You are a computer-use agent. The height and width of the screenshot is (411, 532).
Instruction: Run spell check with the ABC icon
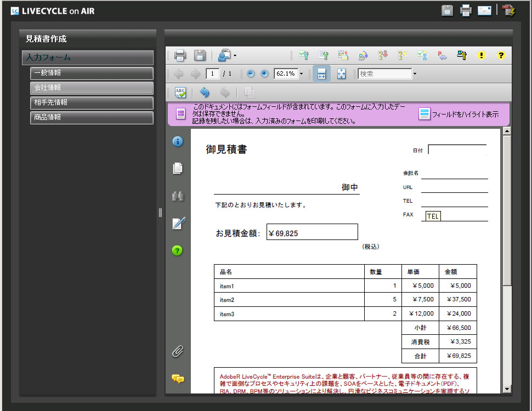click(180, 92)
